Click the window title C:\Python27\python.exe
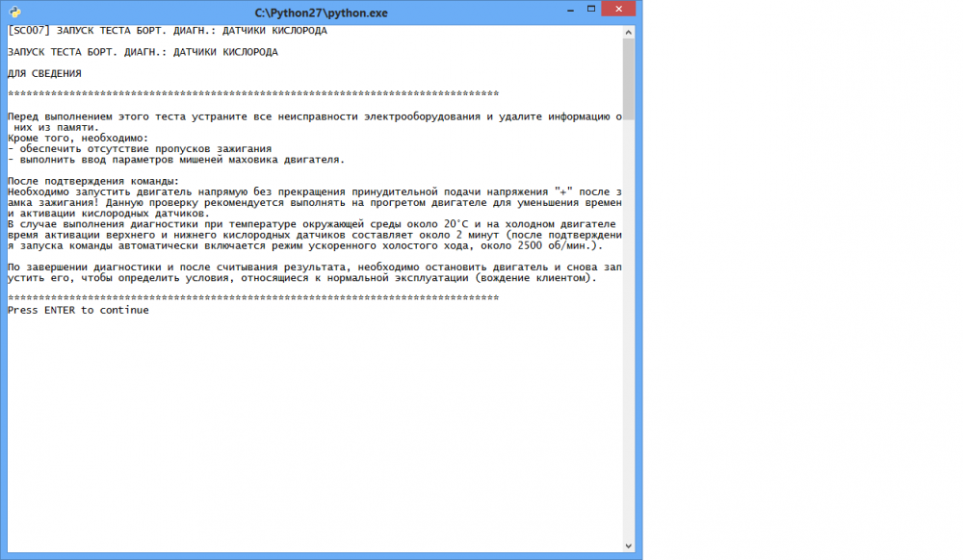Screen dimensions: 963x560 point(321,13)
